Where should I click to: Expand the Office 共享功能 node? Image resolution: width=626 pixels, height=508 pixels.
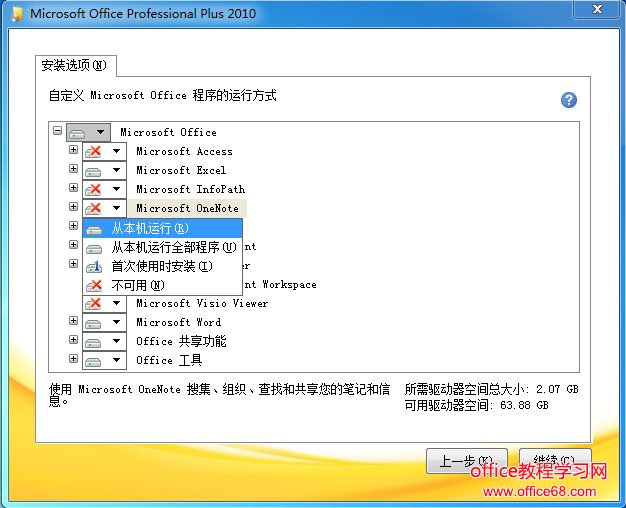coord(73,339)
